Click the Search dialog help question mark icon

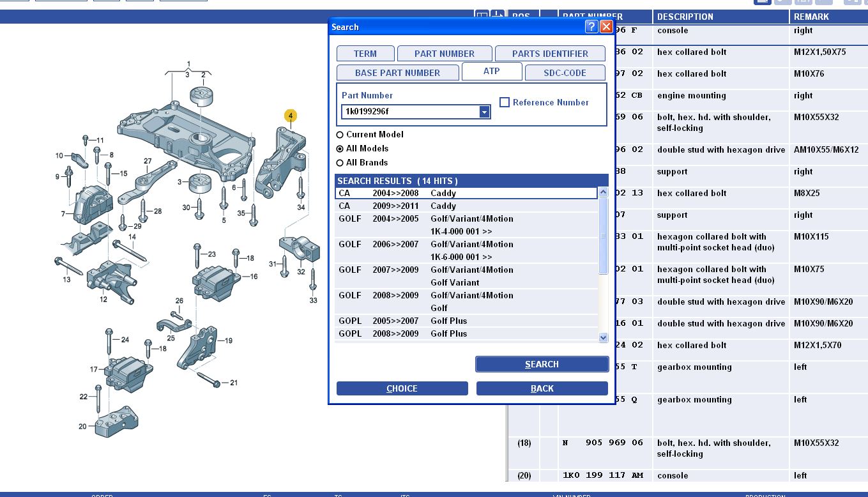coord(592,27)
